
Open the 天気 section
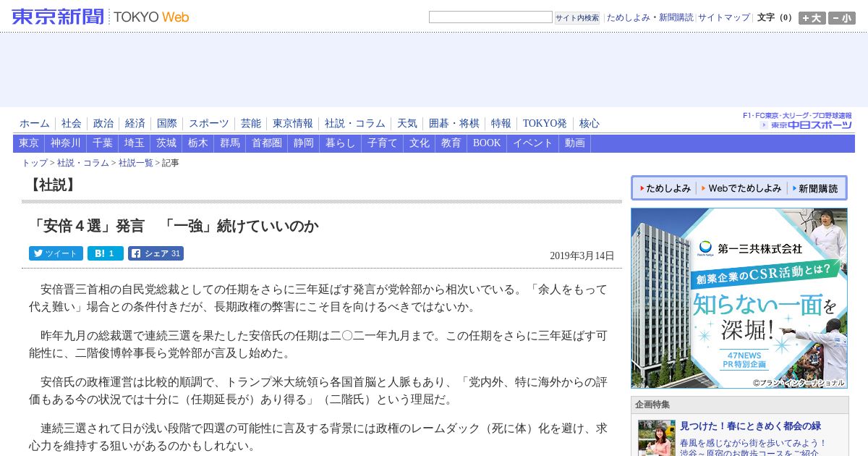(x=407, y=124)
